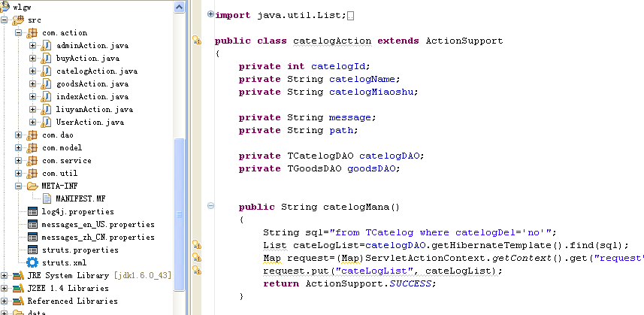
Task: Expand J2EE 1.4 Libraries node
Action: [x=4, y=288]
